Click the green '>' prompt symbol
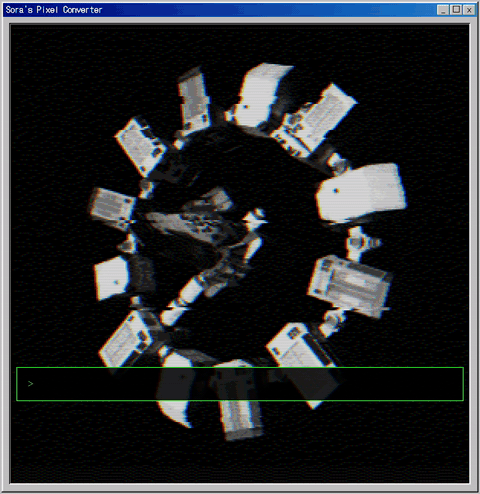The width and height of the screenshot is (480, 494). (31, 384)
